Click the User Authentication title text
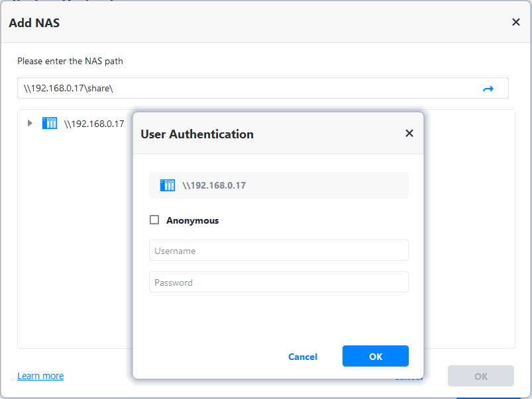This screenshot has width=532, height=399. (x=197, y=134)
